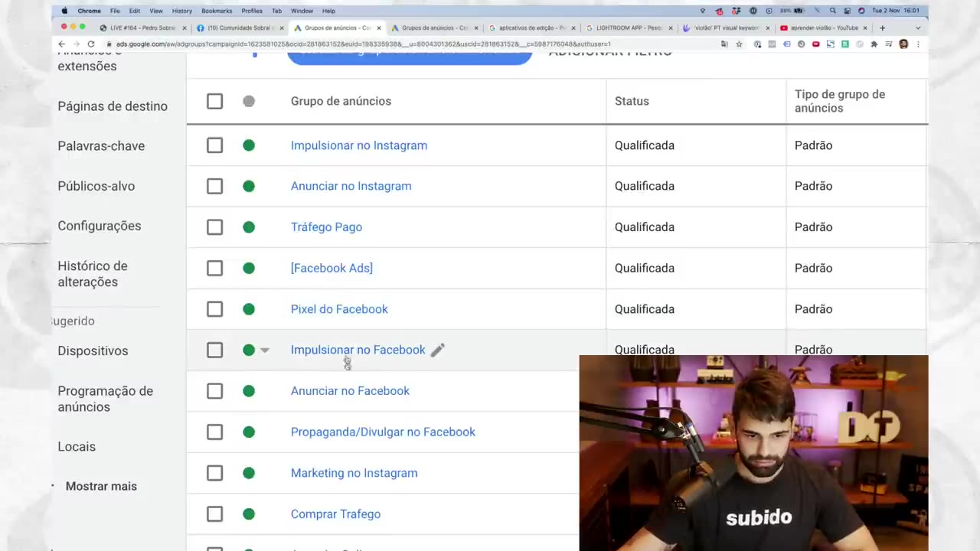
Task: Check the box for [Facebook Ads]
Action: click(x=214, y=268)
